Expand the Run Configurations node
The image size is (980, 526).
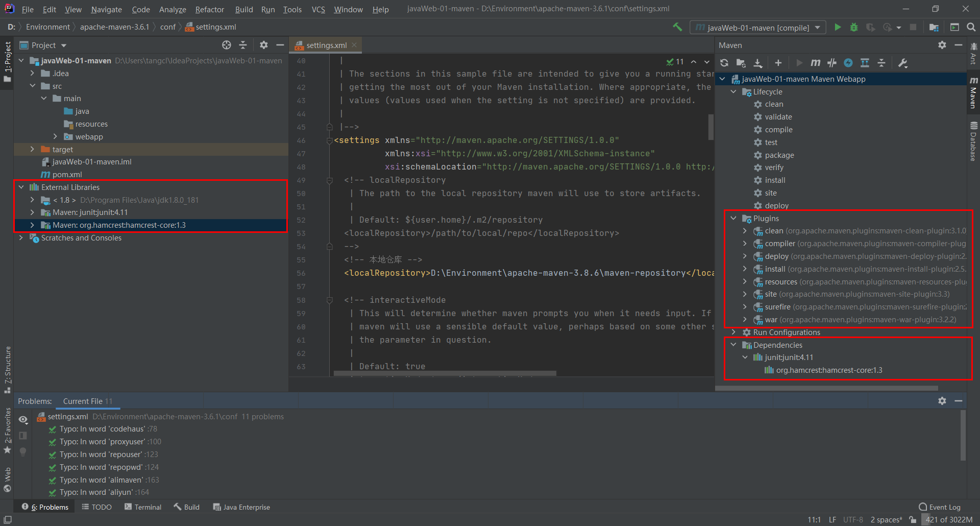tap(733, 332)
